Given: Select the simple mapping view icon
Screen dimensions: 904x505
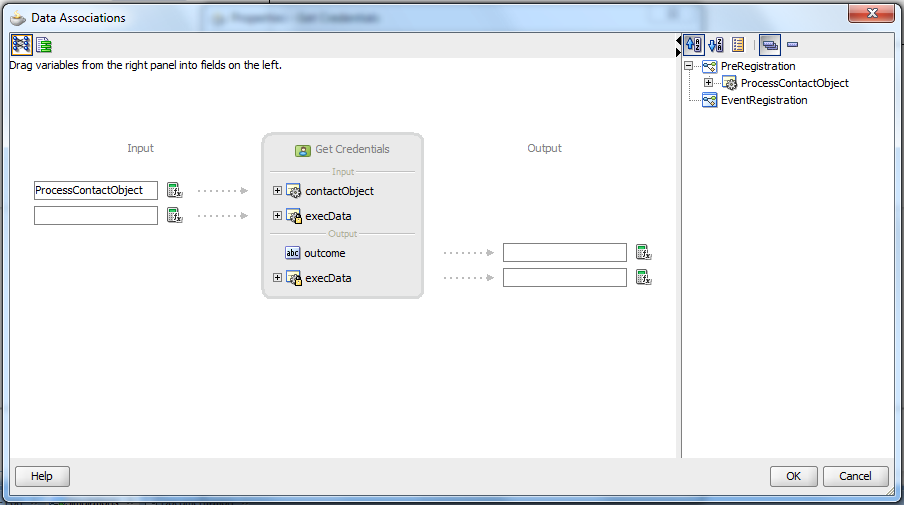Looking at the screenshot, I should (21, 44).
